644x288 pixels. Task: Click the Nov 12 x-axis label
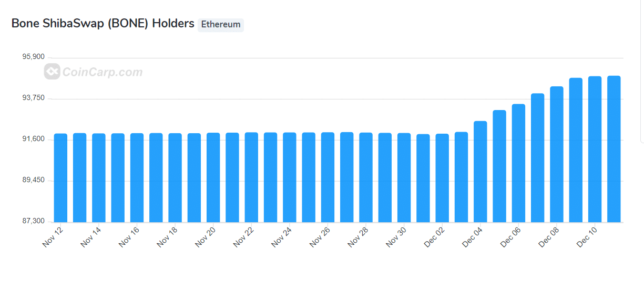(53, 237)
